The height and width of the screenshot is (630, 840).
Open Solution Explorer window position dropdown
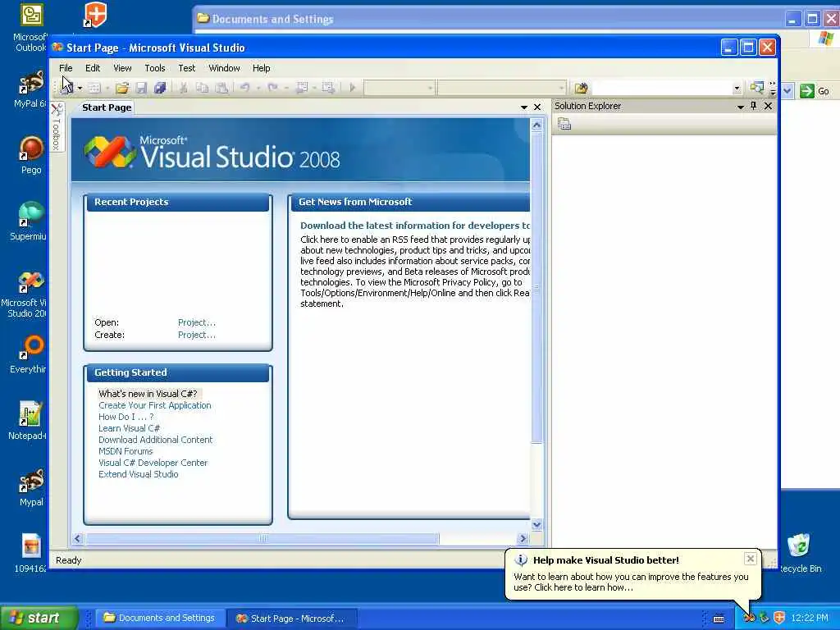[x=741, y=107]
